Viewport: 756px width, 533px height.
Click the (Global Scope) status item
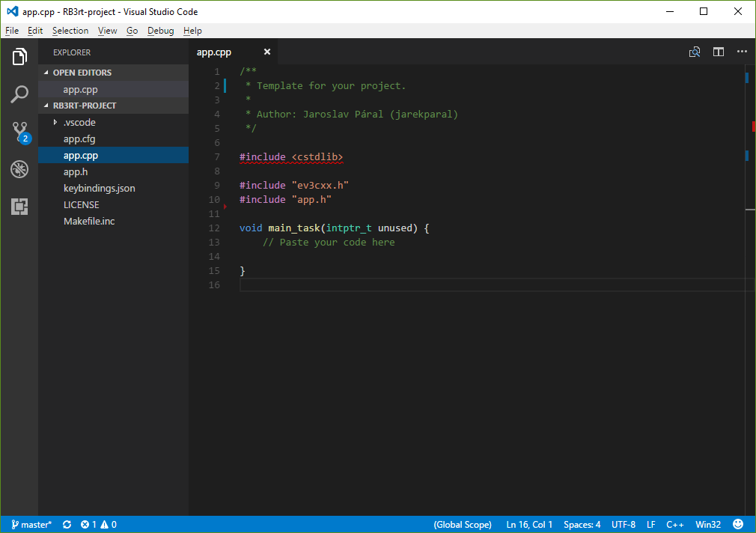[463, 524]
